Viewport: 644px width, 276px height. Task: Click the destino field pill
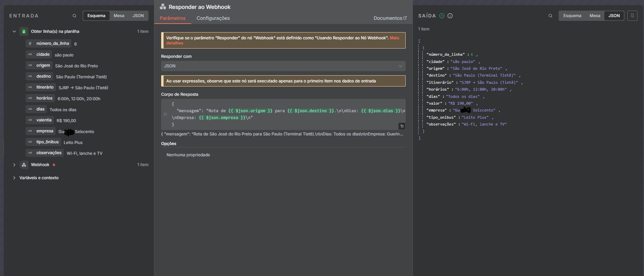click(40, 76)
